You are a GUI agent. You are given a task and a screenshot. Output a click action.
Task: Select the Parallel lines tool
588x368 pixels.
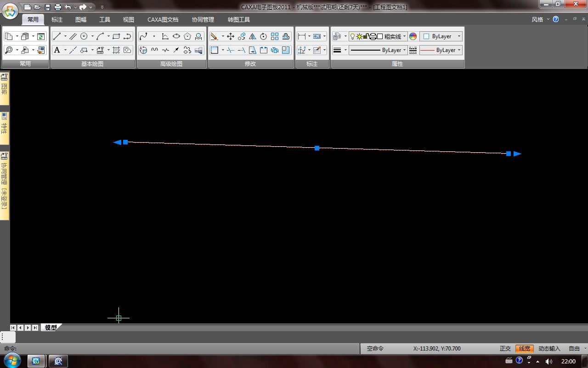pos(73,36)
